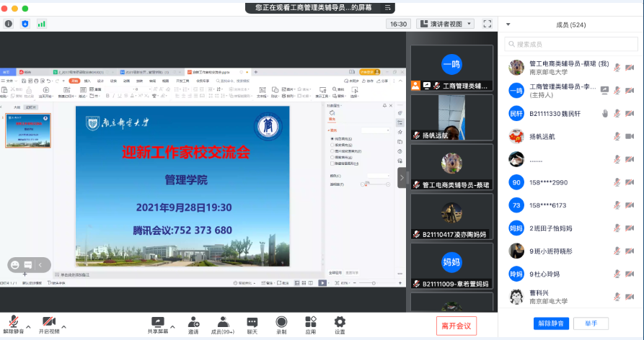Turn on camera with 开启视频 icon
This screenshot has width=644, height=340.
(48, 321)
